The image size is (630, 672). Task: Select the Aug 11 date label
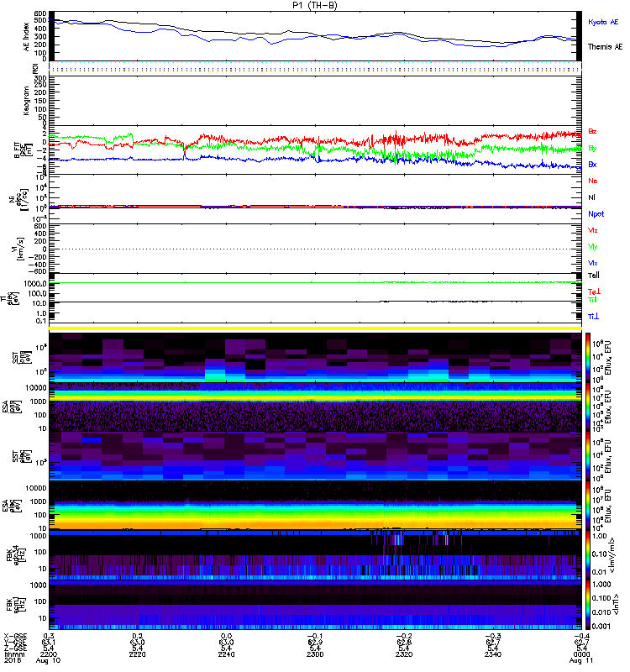click(581, 660)
